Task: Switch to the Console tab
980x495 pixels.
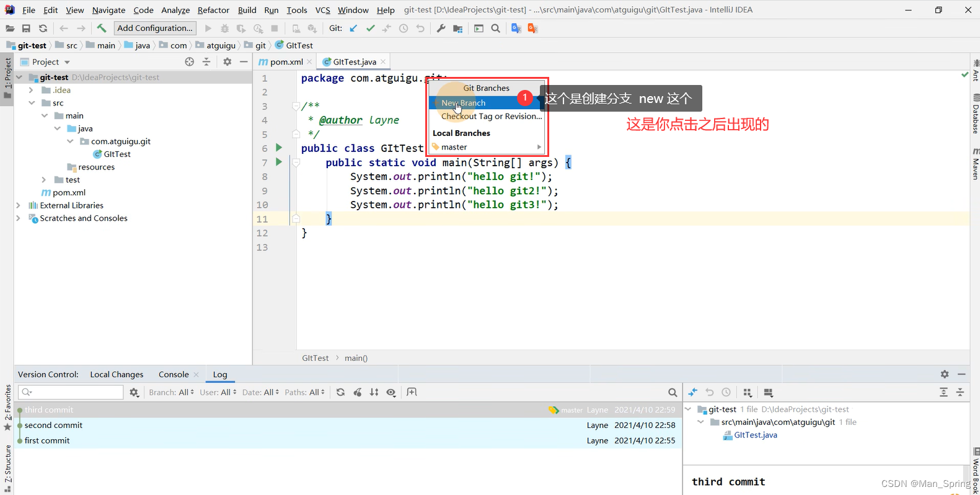Action: pyautogui.click(x=174, y=375)
